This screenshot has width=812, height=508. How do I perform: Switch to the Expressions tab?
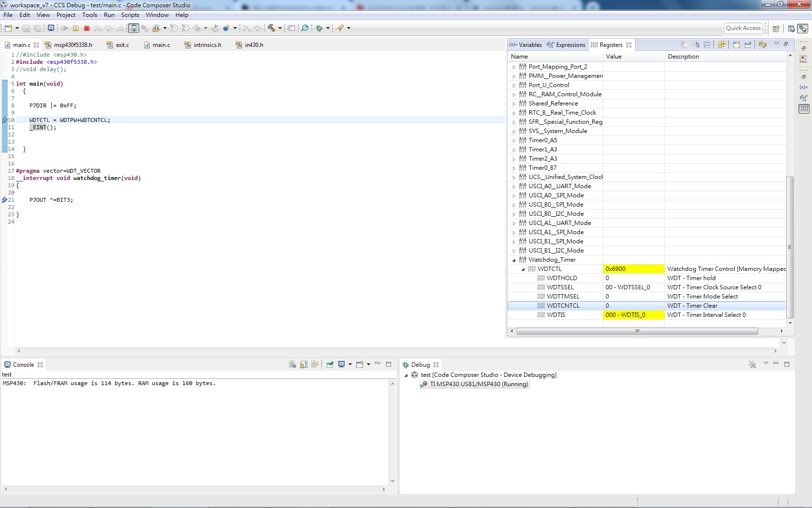566,45
